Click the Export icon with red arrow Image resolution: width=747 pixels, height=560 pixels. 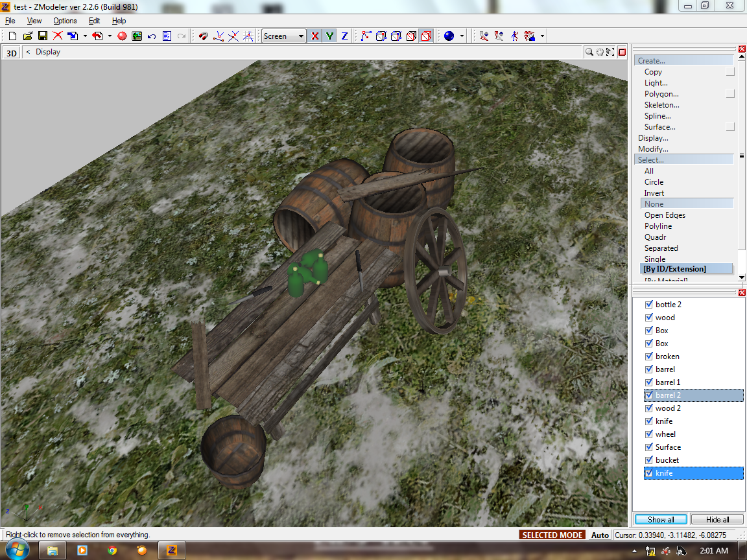pos(97,36)
